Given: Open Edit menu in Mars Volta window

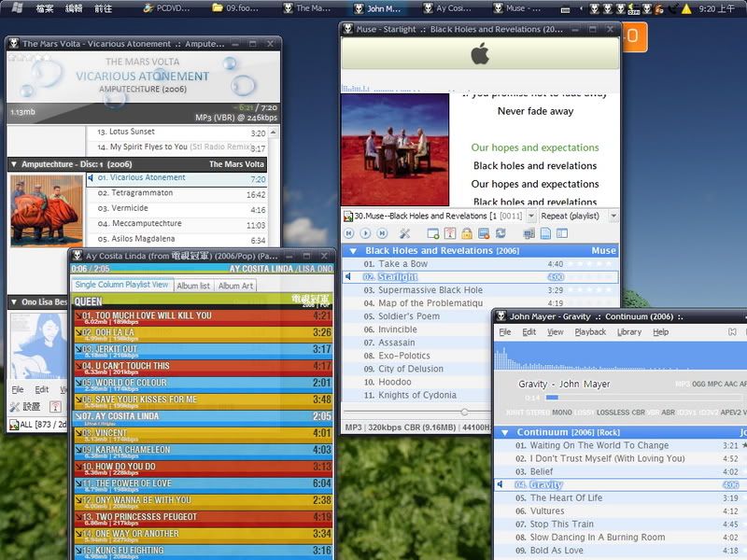Looking at the screenshot, I should coord(41,389).
